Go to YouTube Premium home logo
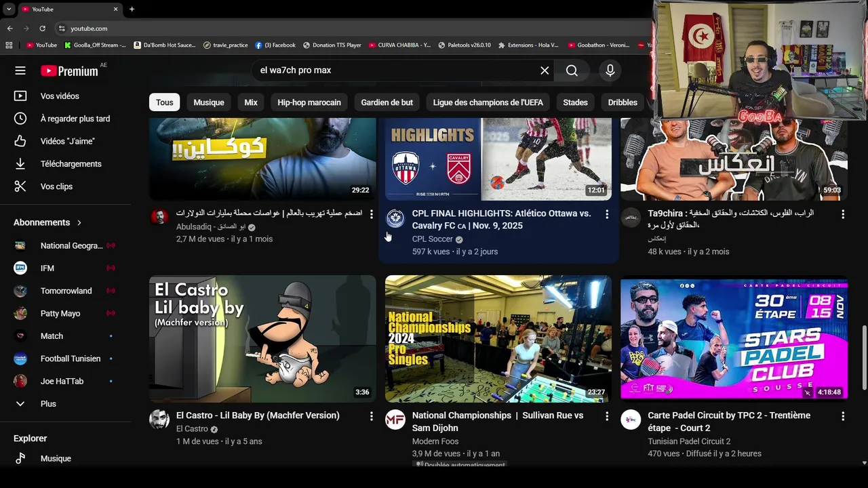Image resolution: width=868 pixels, height=488 pixels. tap(69, 71)
